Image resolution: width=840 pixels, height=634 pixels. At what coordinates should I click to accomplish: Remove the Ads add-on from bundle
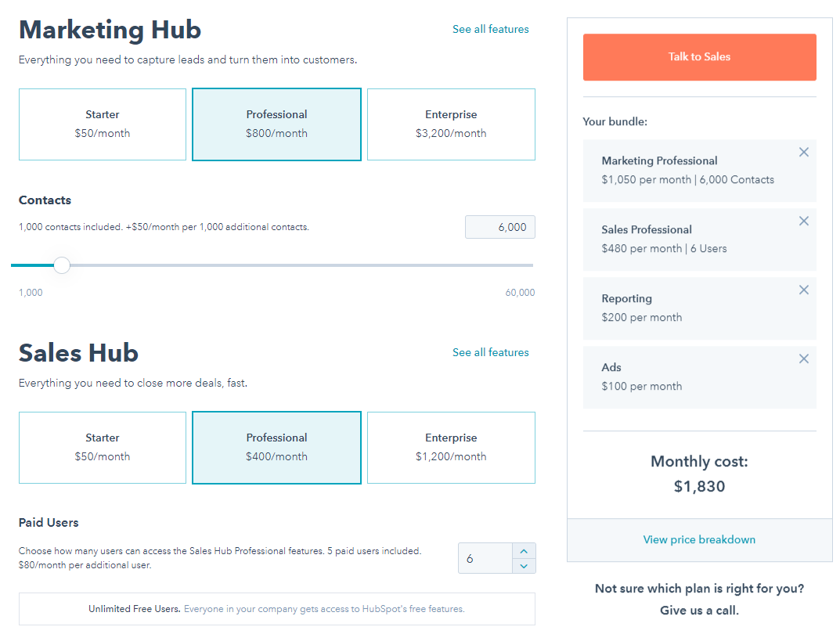[804, 358]
